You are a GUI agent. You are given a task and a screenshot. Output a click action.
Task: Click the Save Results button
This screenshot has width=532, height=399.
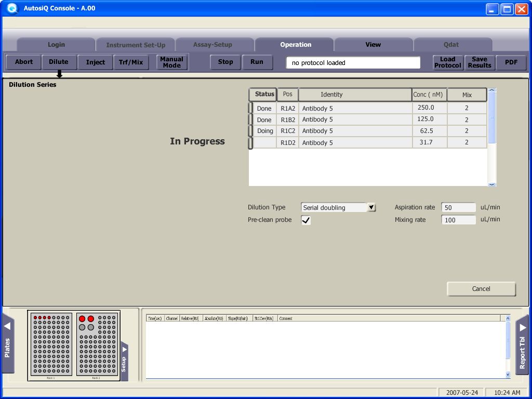point(479,62)
